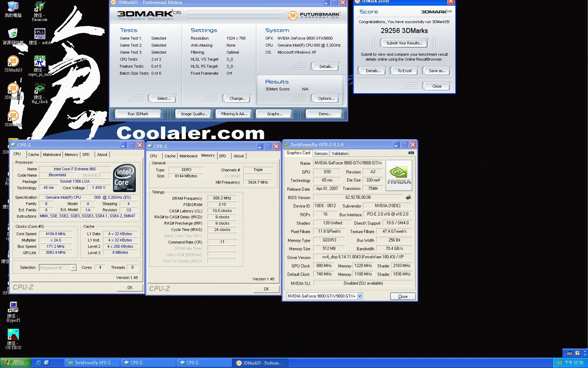The height and width of the screenshot is (368, 588).
Task: Click Filtering & AA button
Action: click(234, 114)
